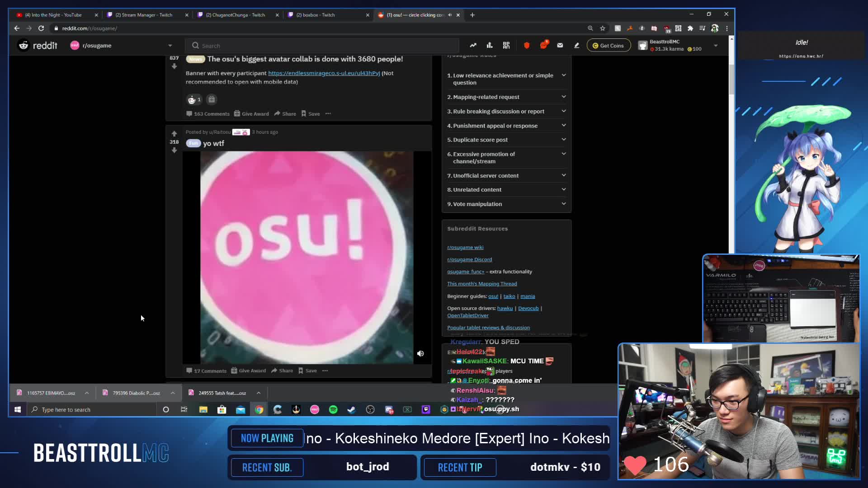
Task: Share the avatar collab post
Action: (x=285, y=114)
